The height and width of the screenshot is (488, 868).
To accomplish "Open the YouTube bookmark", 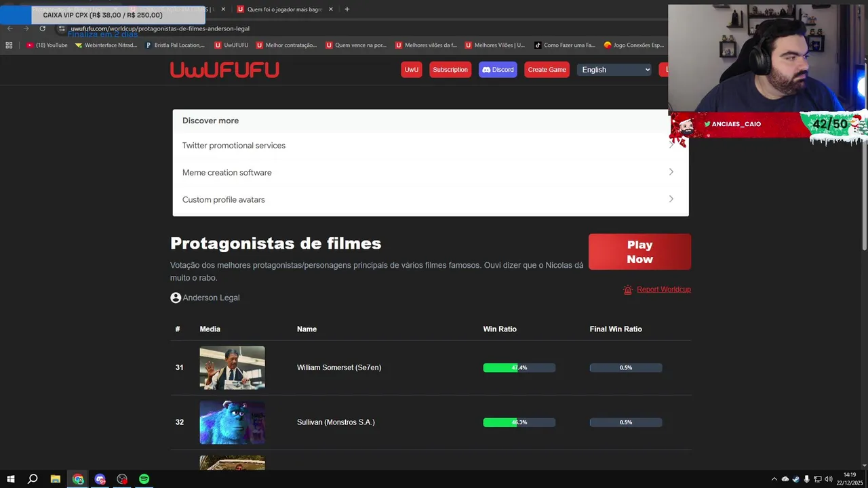I will 47,45.
